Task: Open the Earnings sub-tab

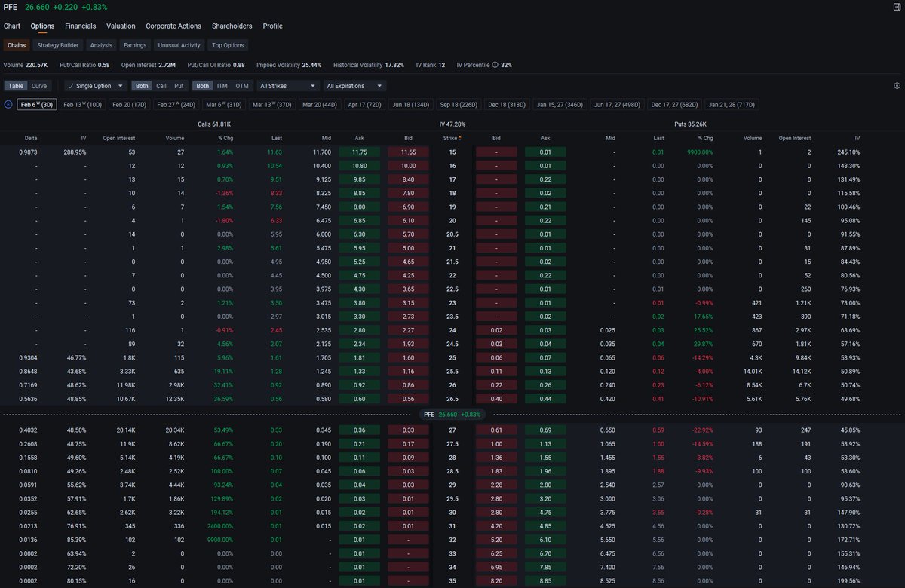Action: point(135,45)
